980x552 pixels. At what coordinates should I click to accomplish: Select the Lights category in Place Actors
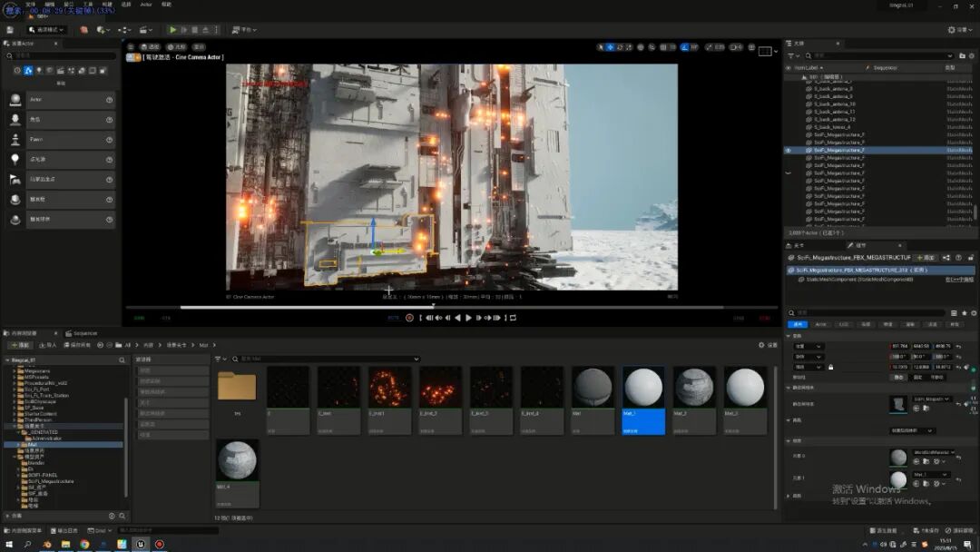tap(39, 71)
